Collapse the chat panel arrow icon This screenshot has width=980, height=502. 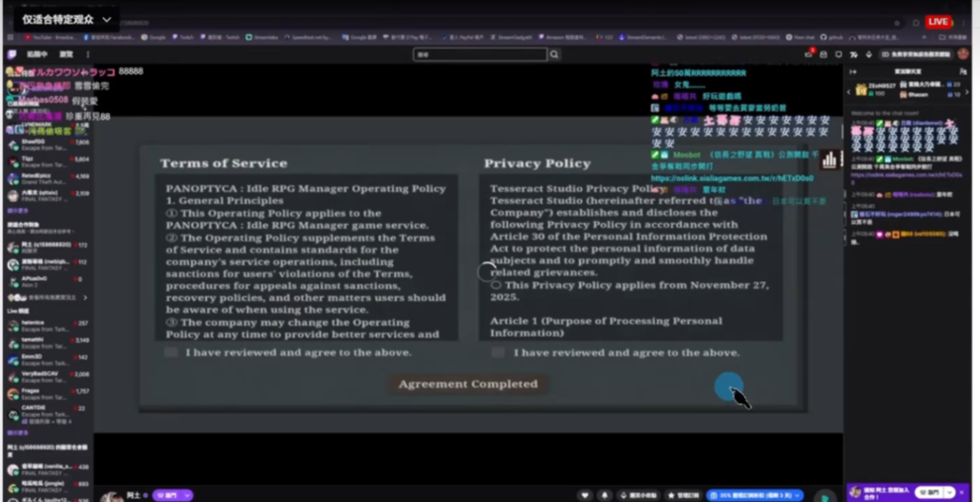[853, 71]
